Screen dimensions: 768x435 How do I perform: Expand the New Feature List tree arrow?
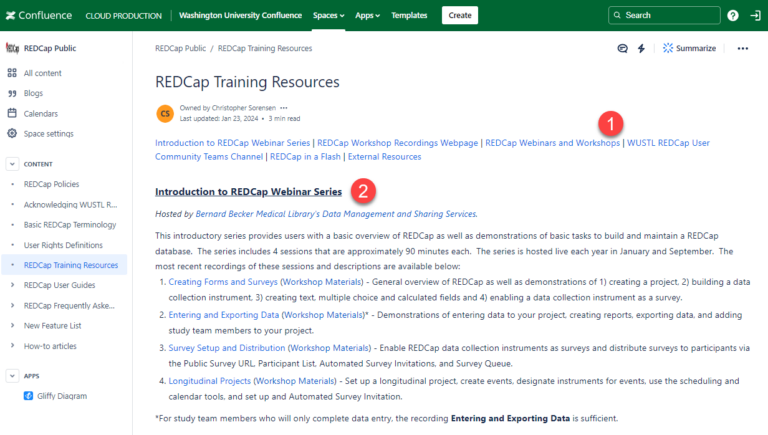point(12,325)
